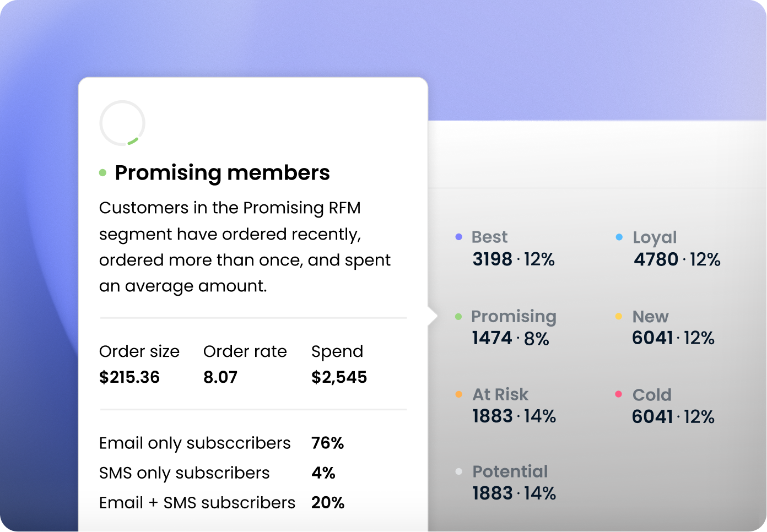
Task: Click the gray dot beside Potential
Action: [x=458, y=471]
